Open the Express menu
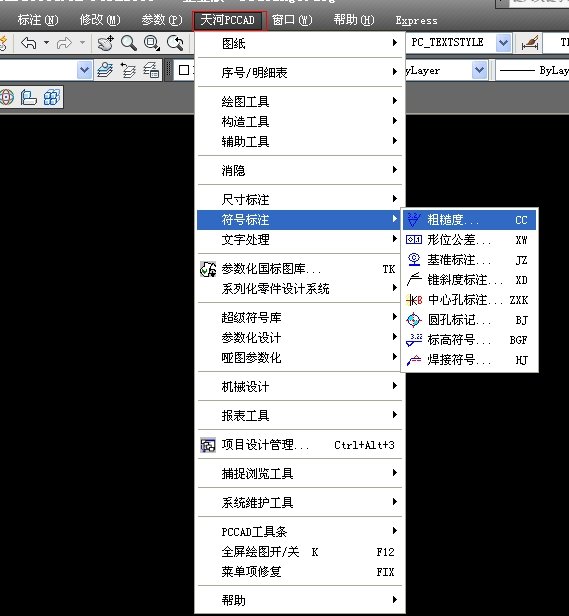Image resolution: width=569 pixels, height=616 pixels. click(x=416, y=20)
